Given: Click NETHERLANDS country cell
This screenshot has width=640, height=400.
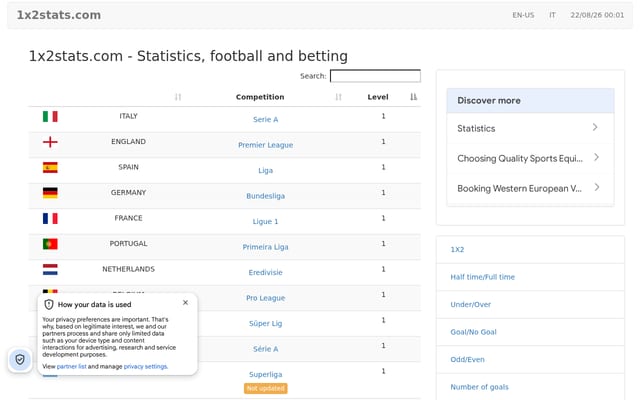Looking at the screenshot, I should [x=128, y=269].
